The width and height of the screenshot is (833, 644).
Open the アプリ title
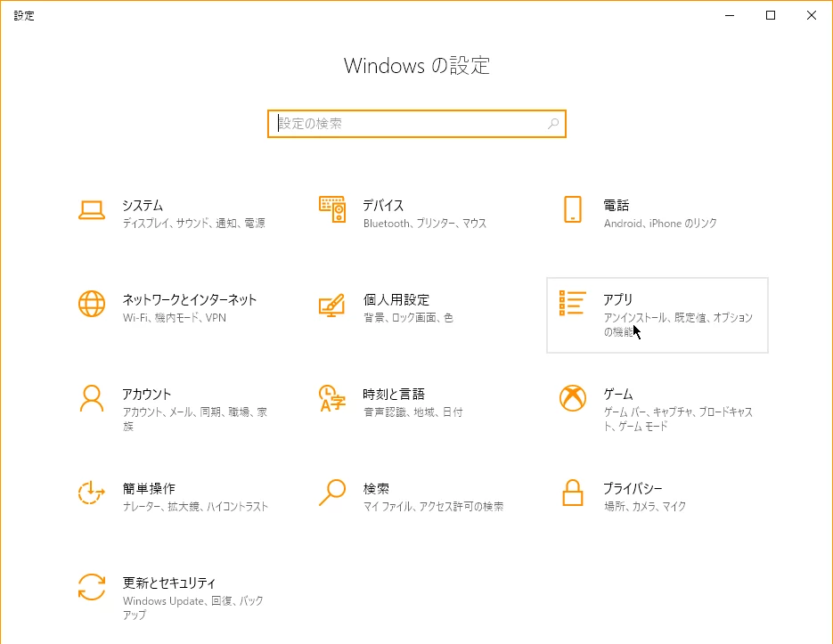617,299
